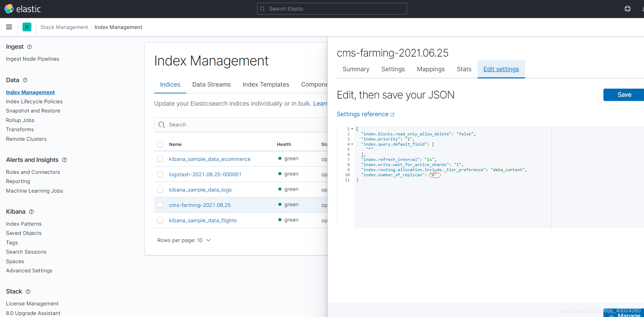The height and width of the screenshot is (317, 644).
Task: Switch to the Stats tab
Action: pos(464,69)
